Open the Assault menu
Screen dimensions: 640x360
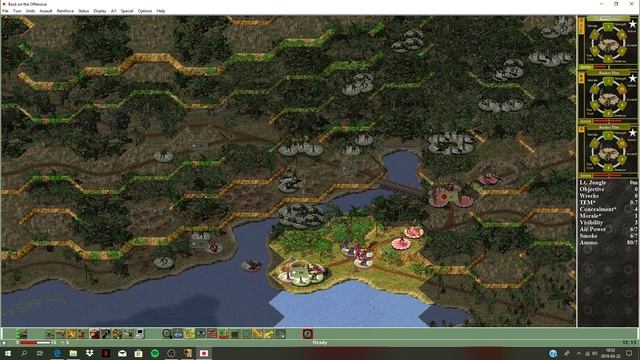46,11
